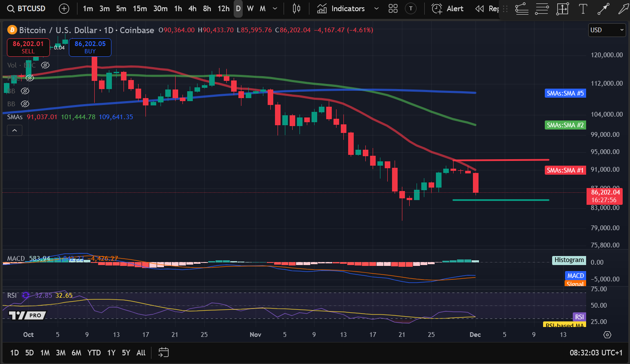Open the multi-chart layout grid icon
Viewport: 630px width, 364px height.
coord(392,9)
